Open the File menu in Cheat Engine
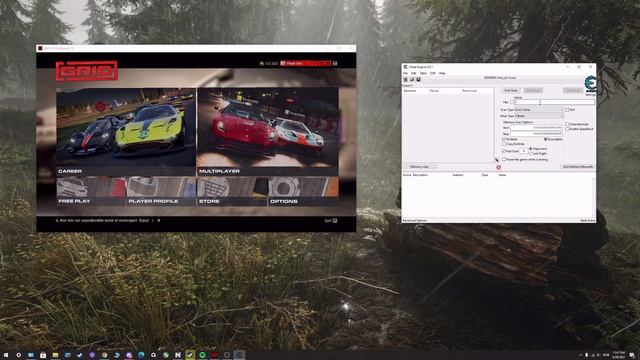This screenshot has width=640, height=360. point(405,73)
